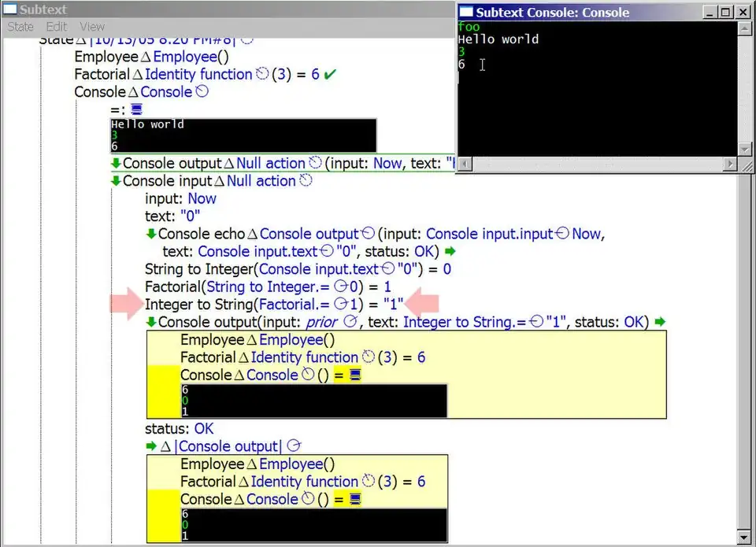
Task: Toggle the Console output expansion arrow
Action: tap(117, 163)
